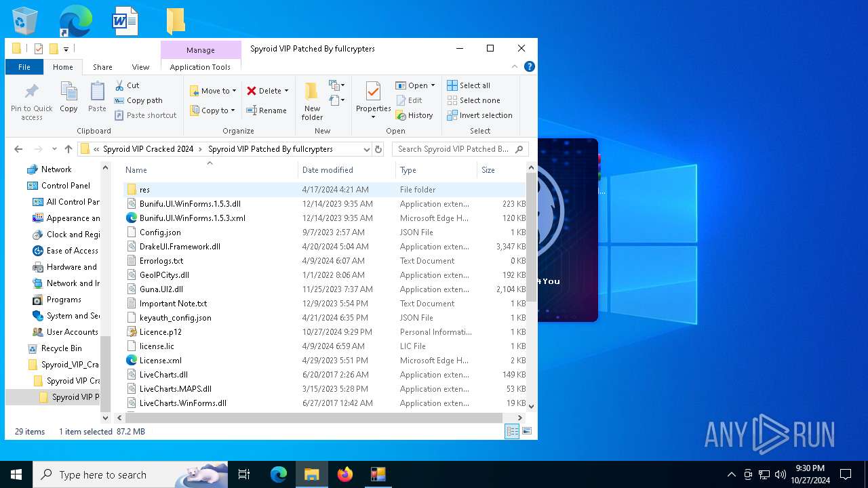Open Firefox from taskbar
The height and width of the screenshot is (488, 868).
pyautogui.click(x=345, y=474)
